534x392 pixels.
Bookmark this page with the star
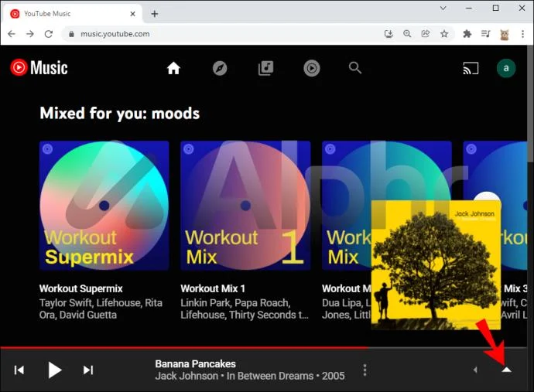pos(444,34)
